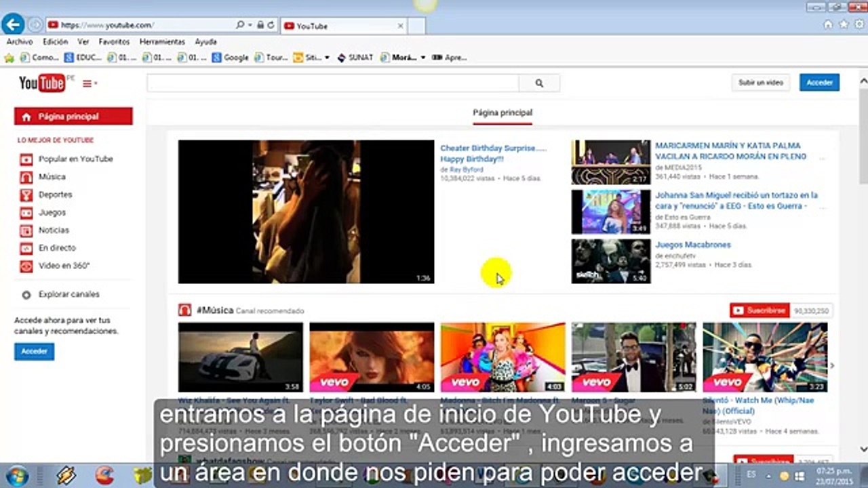Select the Página principal center tab
The width and height of the screenshot is (868, 488).
502,113
